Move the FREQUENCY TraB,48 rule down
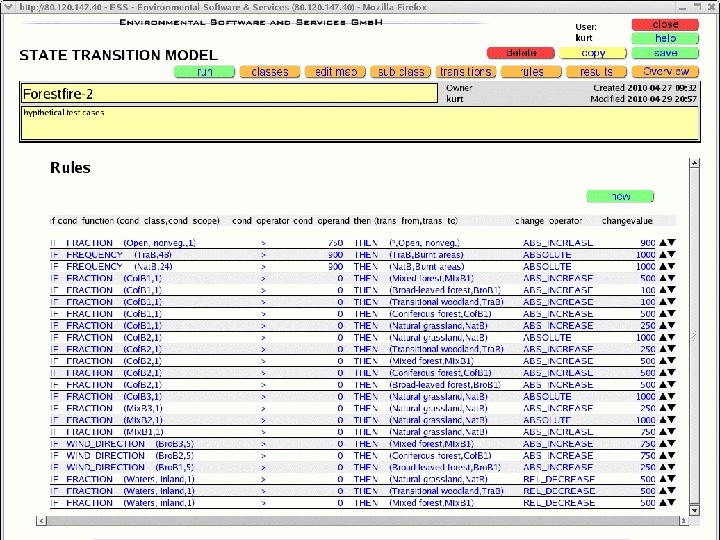This screenshot has width=720, height=540. click(671, 254)
